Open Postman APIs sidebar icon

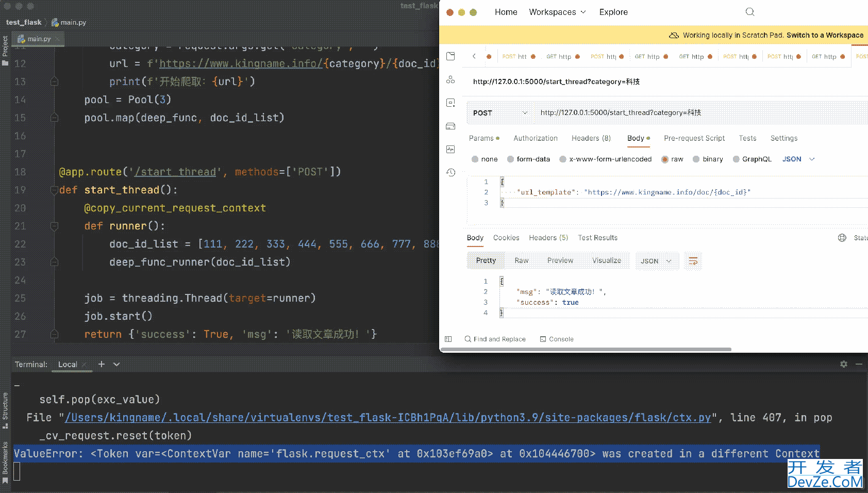point(450,79)
